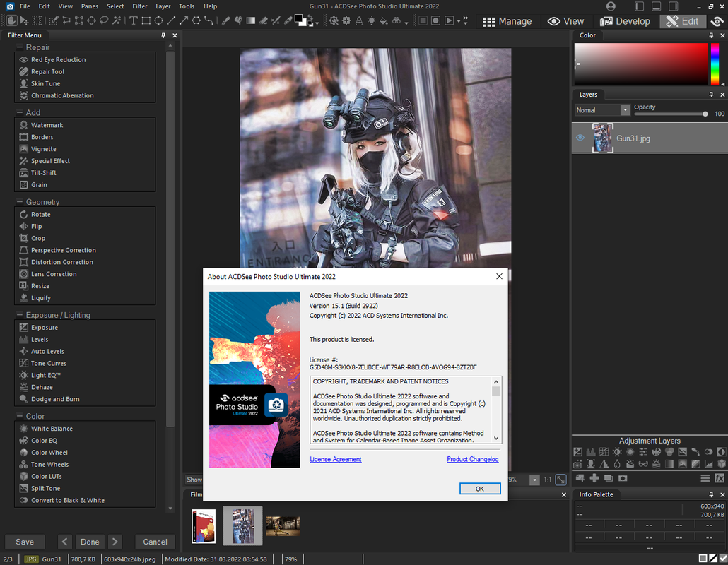Open the License Agreement link
Image resolution: width=728 pixels, height=565 pixels.
click(x=336, y=460)
